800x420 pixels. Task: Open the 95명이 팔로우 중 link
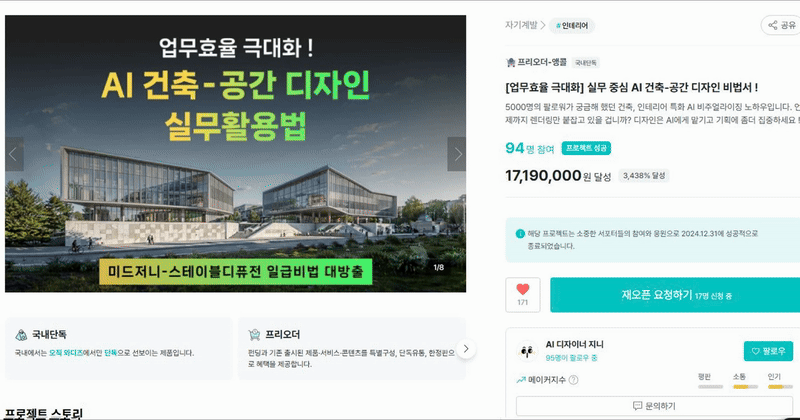(571, 358)
